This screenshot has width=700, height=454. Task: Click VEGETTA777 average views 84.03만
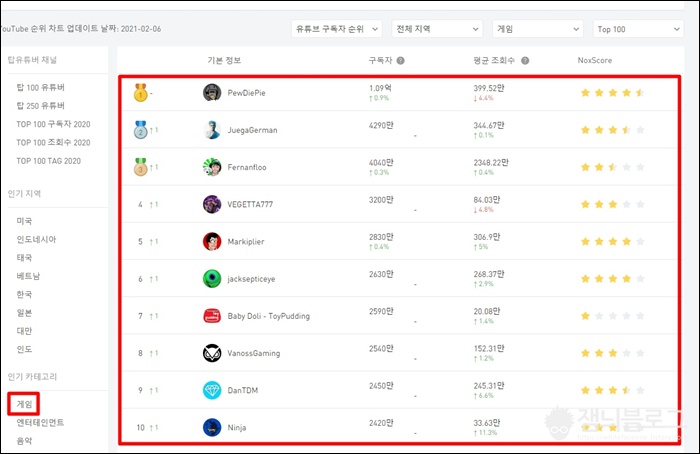487,200
